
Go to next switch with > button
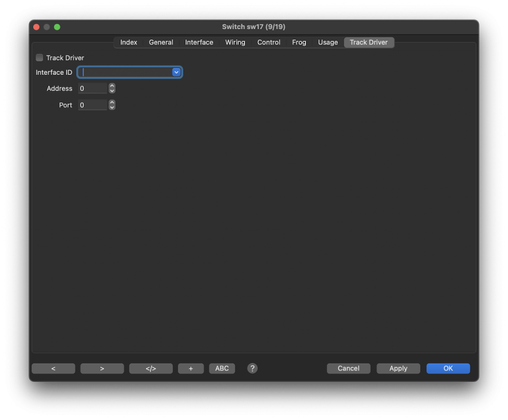tap(102, 369)
